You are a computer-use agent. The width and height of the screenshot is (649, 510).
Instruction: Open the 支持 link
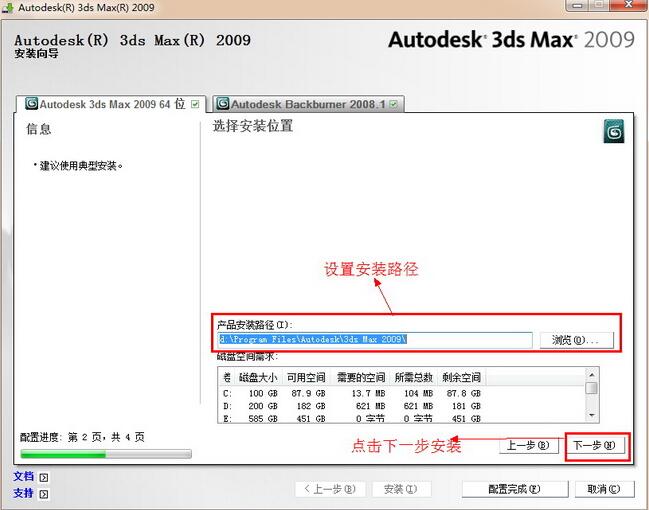click(24, 493)
